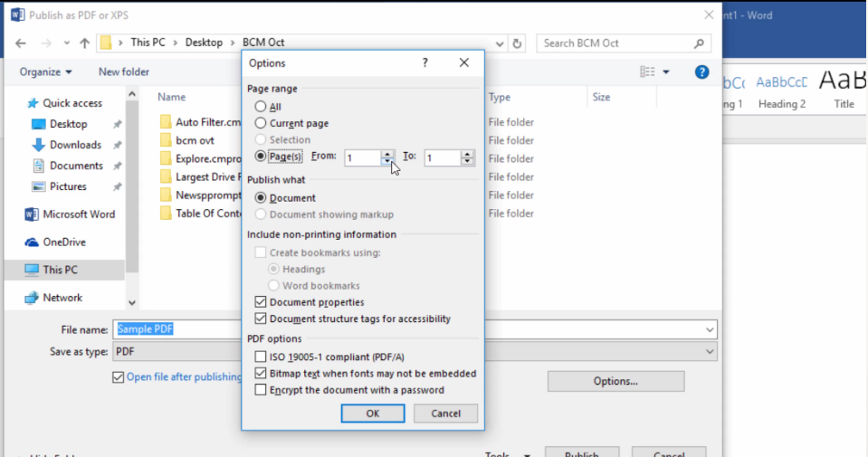Open the Organize menu

pos(46,71)
